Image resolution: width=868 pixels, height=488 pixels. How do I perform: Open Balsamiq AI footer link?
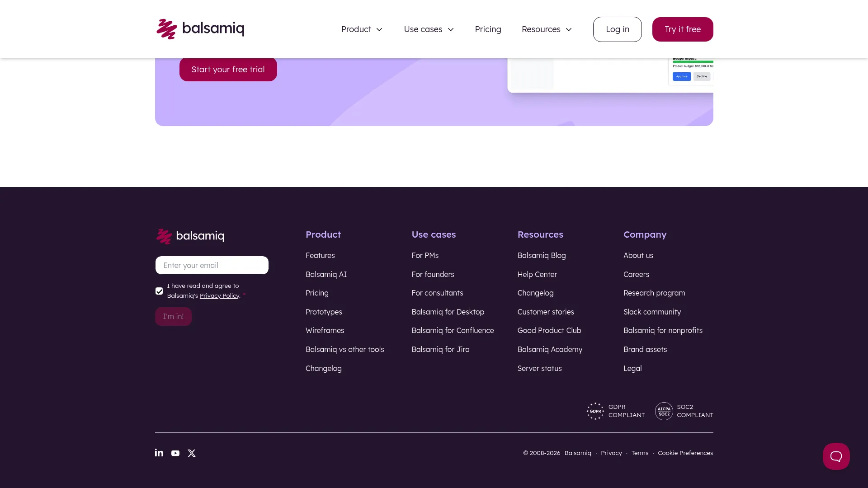(x=326, y=274)
